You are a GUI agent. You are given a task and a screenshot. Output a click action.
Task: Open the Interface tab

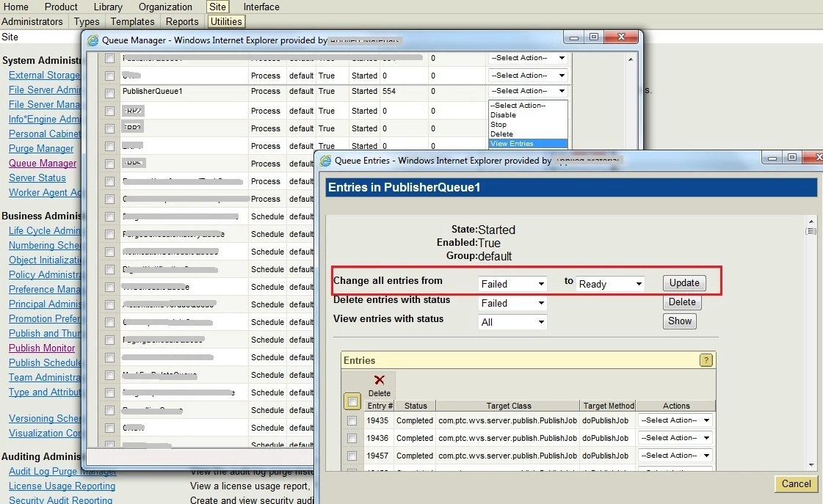[x=261, y=7]
